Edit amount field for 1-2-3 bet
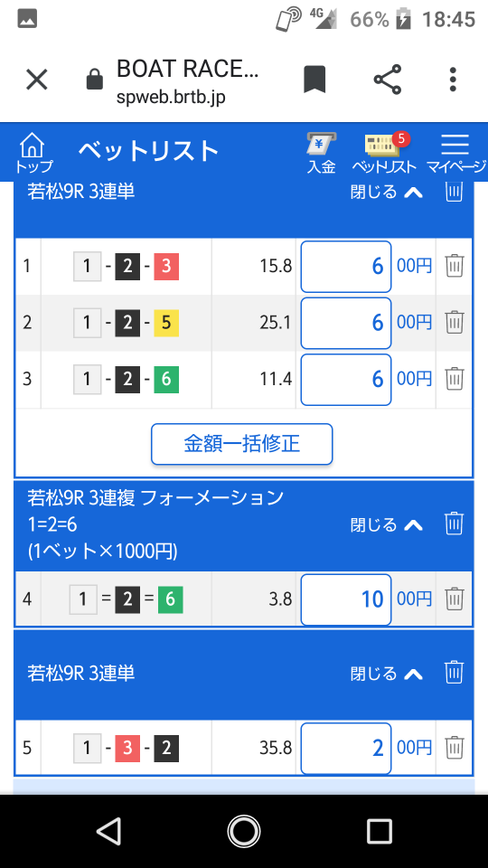 pos(346,266)
